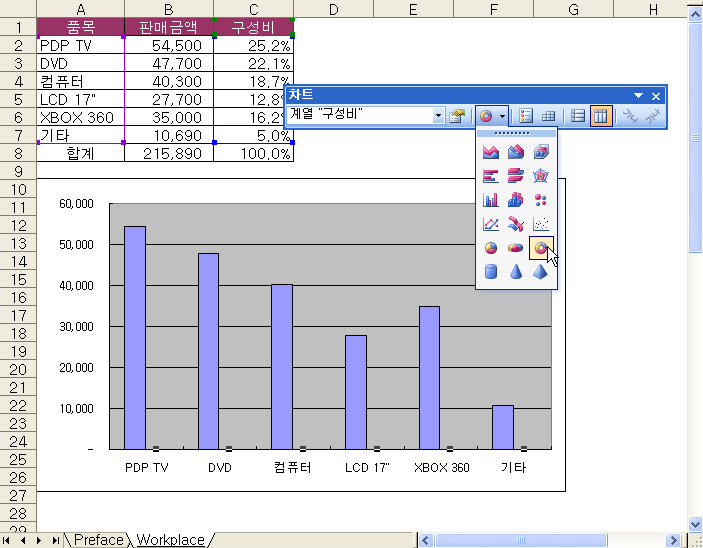Click the horizontal scrollbar thumb
Viewport: 703px width, 548px height.
tap(521, 540)
